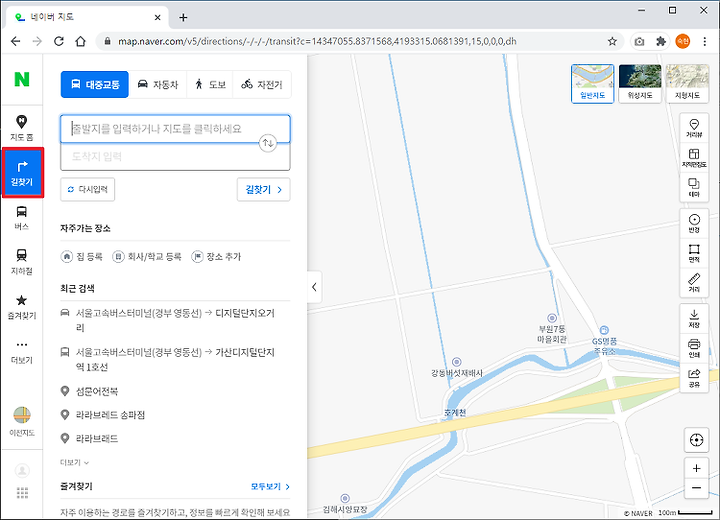Collapse the side panel arrow
Screen dimensions: 720x520
314,287
